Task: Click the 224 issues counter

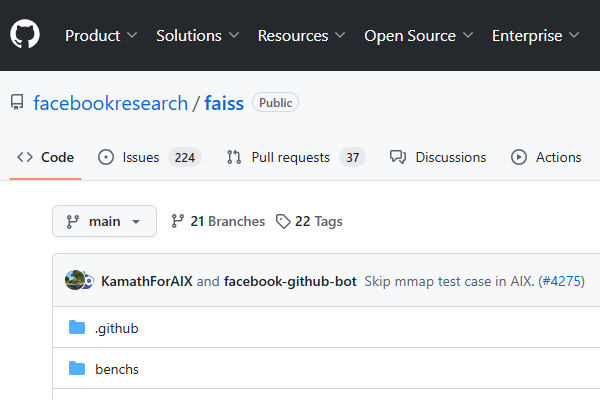Action: tap(185, 157)
